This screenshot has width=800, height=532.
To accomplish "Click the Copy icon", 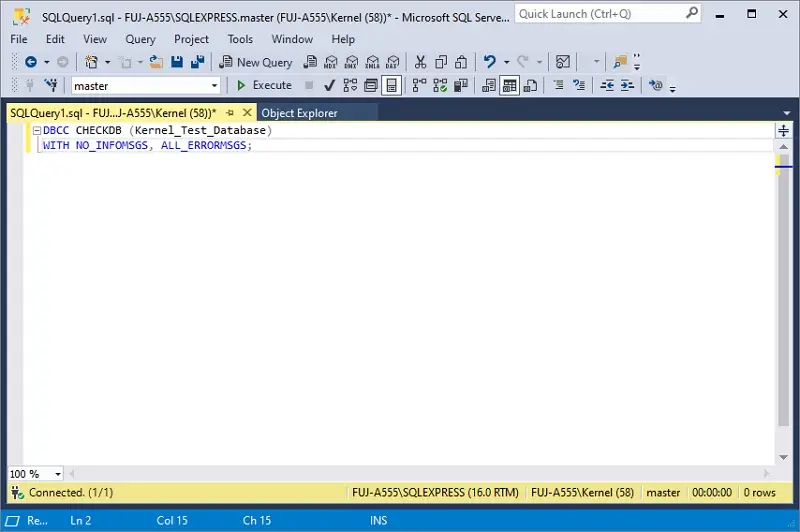I will pos(441,62).
